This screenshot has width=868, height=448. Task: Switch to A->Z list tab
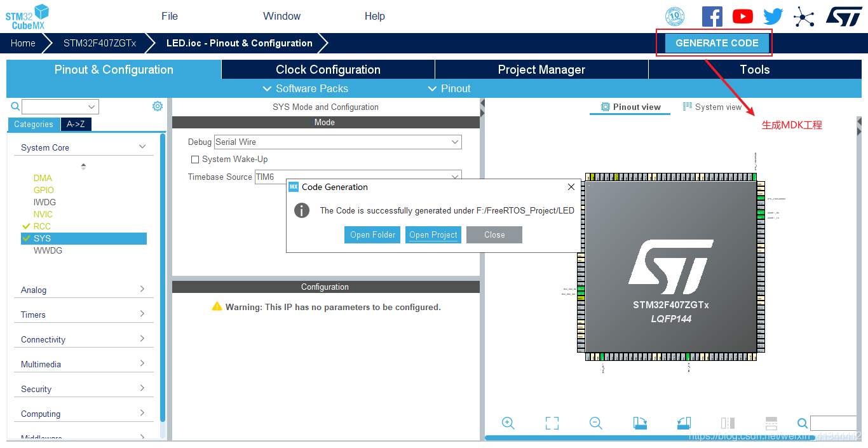[76, 125]
